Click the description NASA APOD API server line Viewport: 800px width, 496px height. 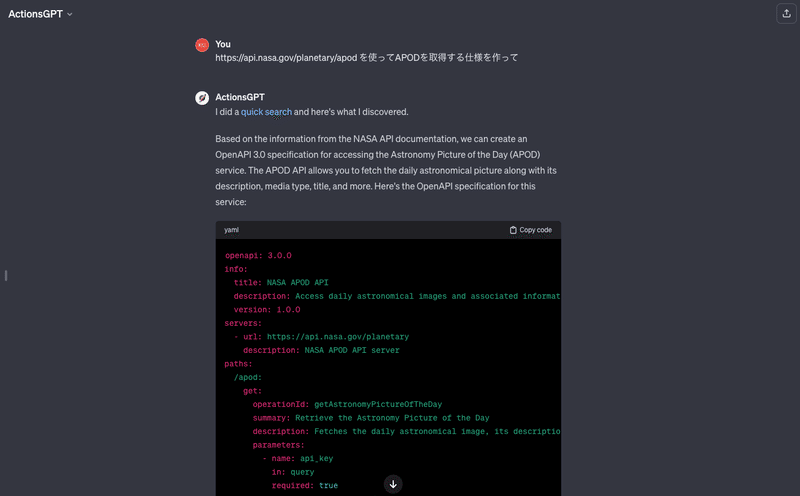(321, 351)
